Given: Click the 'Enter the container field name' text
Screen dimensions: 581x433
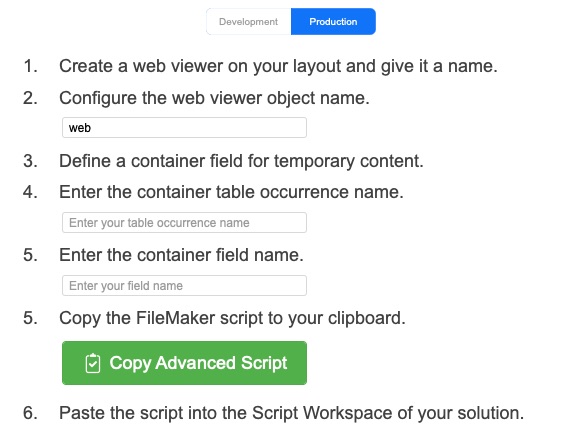Looking at the screenshot, I should [182, 255].
